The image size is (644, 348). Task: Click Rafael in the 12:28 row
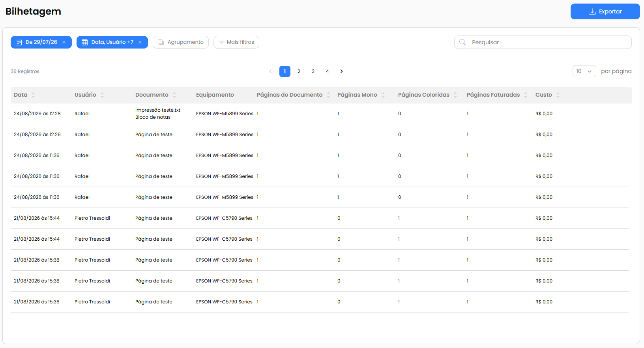[x=82, y=114]
